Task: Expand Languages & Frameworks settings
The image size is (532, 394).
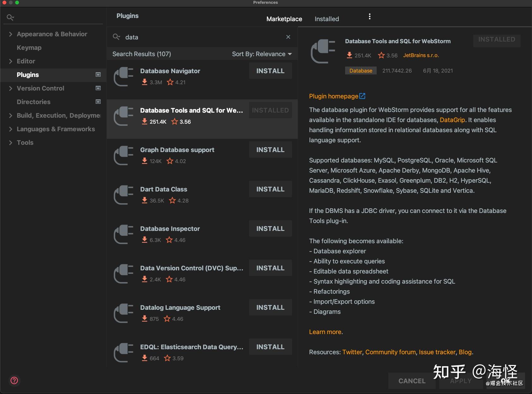Action: pyautogui.click(x=10, y=129)
